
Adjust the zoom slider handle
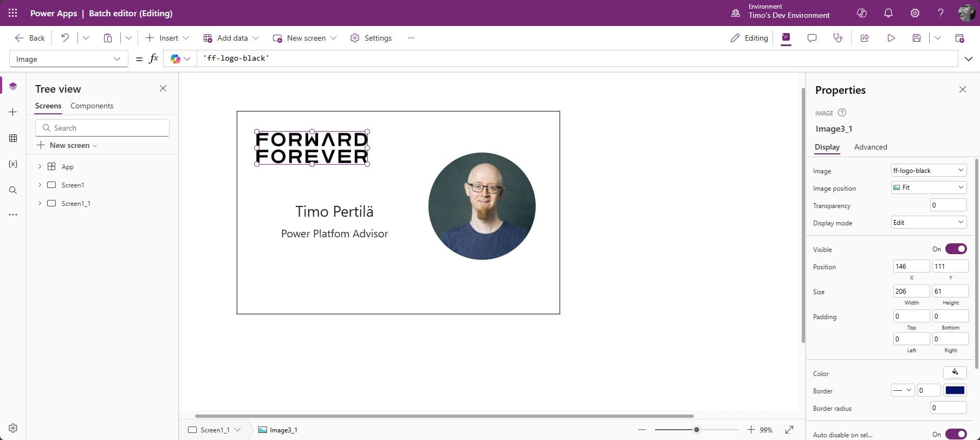697,430
